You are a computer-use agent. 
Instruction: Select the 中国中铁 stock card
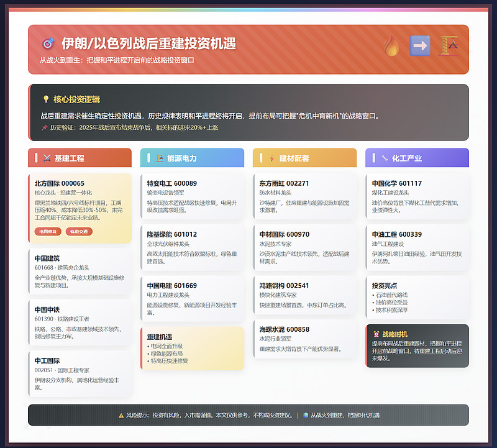80,322
